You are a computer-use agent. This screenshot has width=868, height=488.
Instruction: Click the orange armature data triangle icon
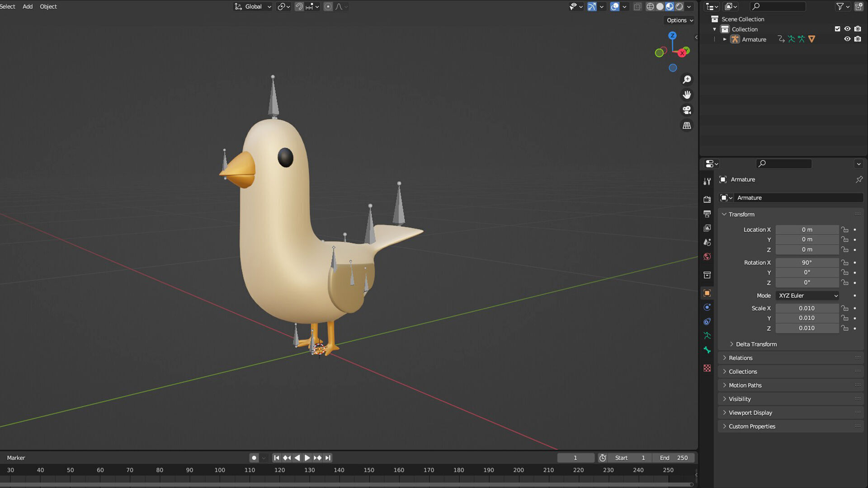pyautogui.click(x=811, y=39)
